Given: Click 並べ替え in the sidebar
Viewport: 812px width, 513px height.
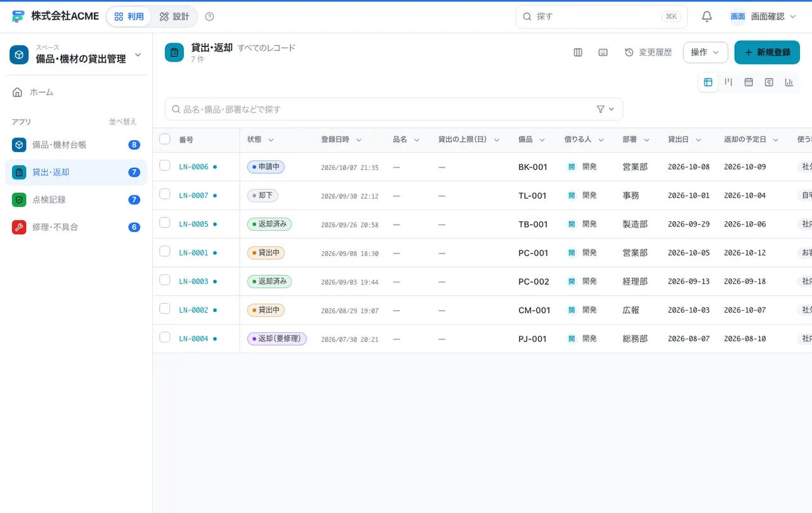Looking at the screenshot, I should click(123, 122).
